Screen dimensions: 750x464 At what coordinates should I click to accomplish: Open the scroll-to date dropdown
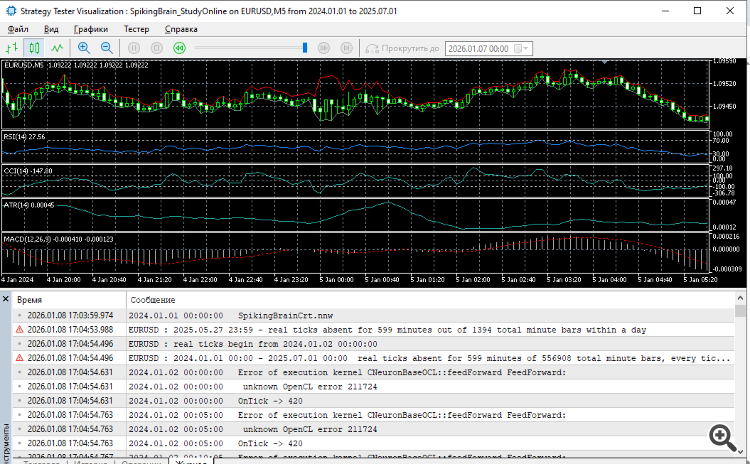point(527,48)
